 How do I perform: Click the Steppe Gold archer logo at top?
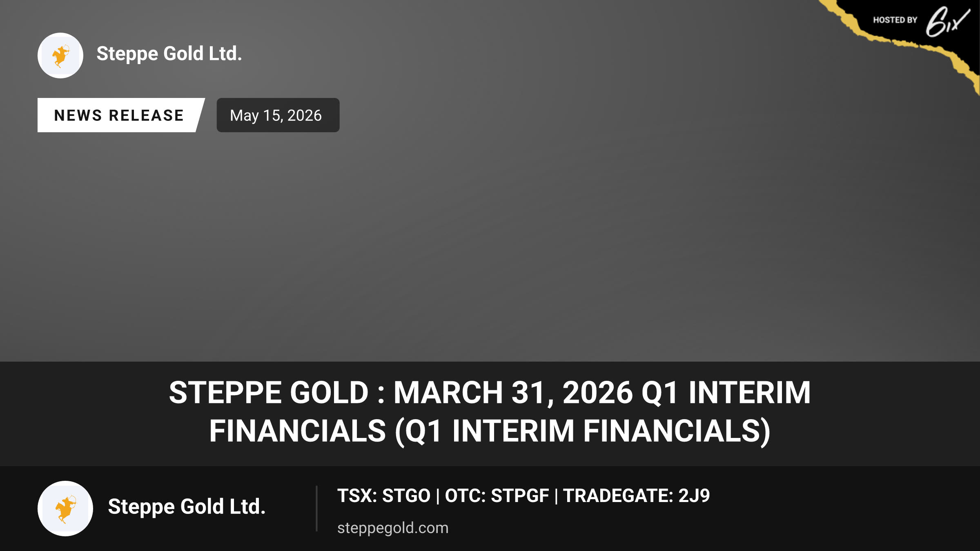click(60, 56)
